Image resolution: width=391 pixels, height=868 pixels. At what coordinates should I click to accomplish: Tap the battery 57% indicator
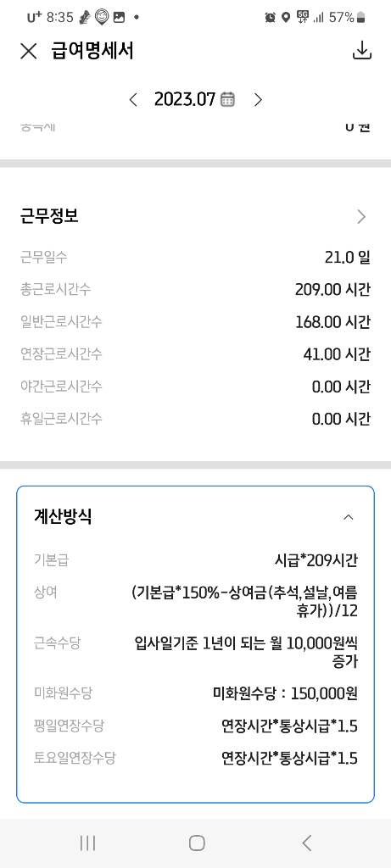tap(347, 17)
